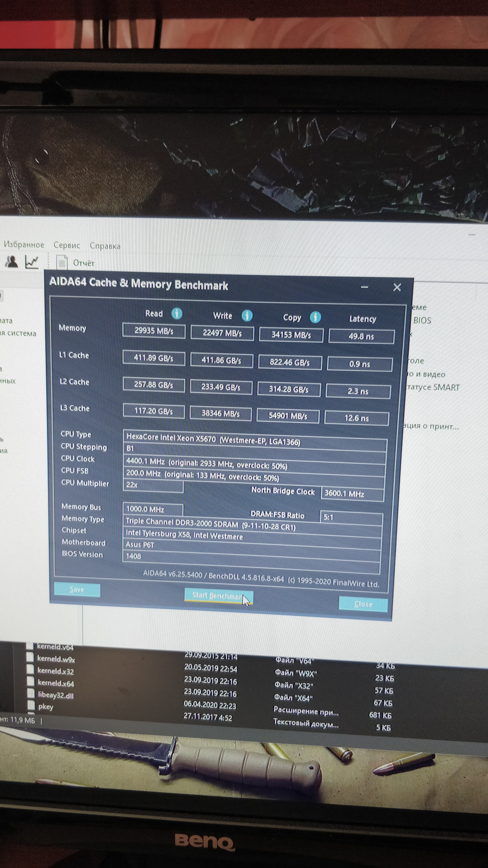488x868 pixels.
Task: Click the graph chart toolbar icon
Action: click(x=32, y=262)
